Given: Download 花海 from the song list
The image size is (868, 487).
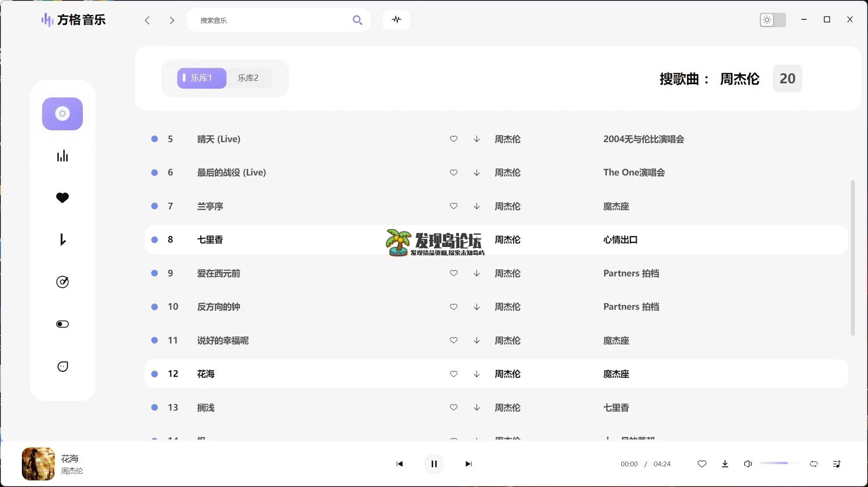Looking at the screenshot, I should (477, 374).
